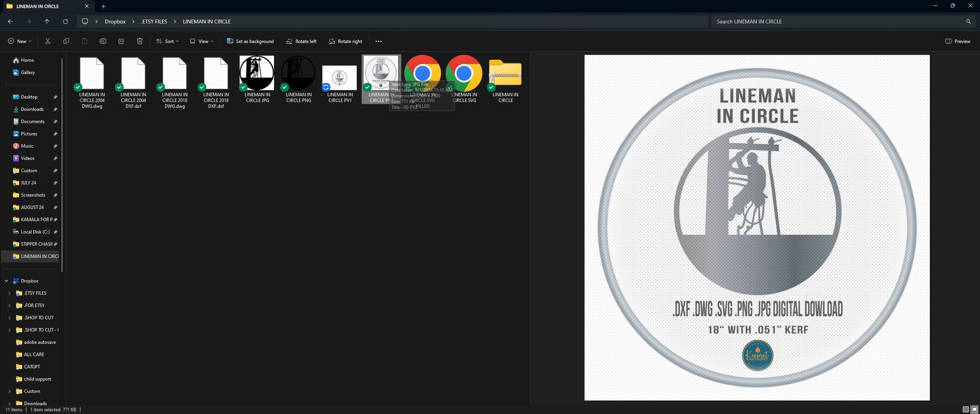Click the Cut scissors icon
The height and width of the screenshot is (414, 980).
coord(48,41)
